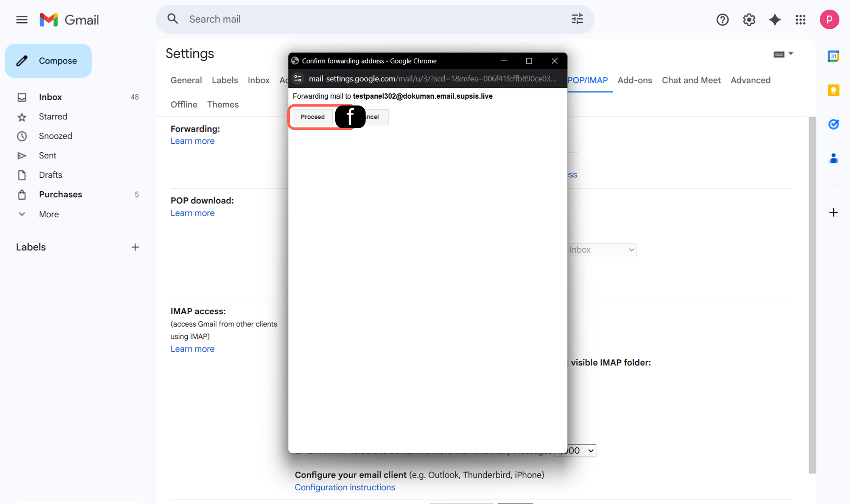Expand input tools dropdown arrow
Viewport: 850px width, 504px height.
pyautogui.click(x=791, y=54)
